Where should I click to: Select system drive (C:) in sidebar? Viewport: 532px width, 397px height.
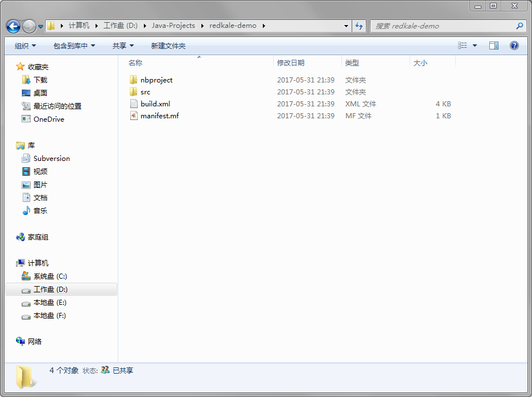50,276
